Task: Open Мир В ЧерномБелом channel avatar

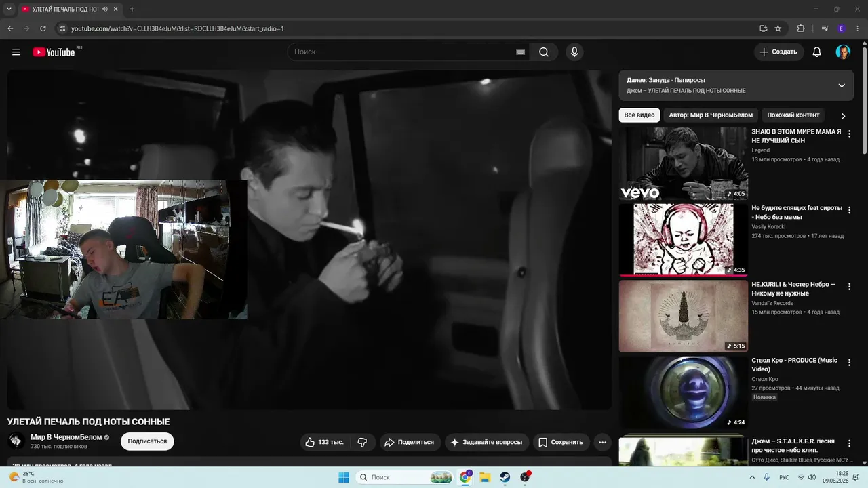Action: (16, 441)
